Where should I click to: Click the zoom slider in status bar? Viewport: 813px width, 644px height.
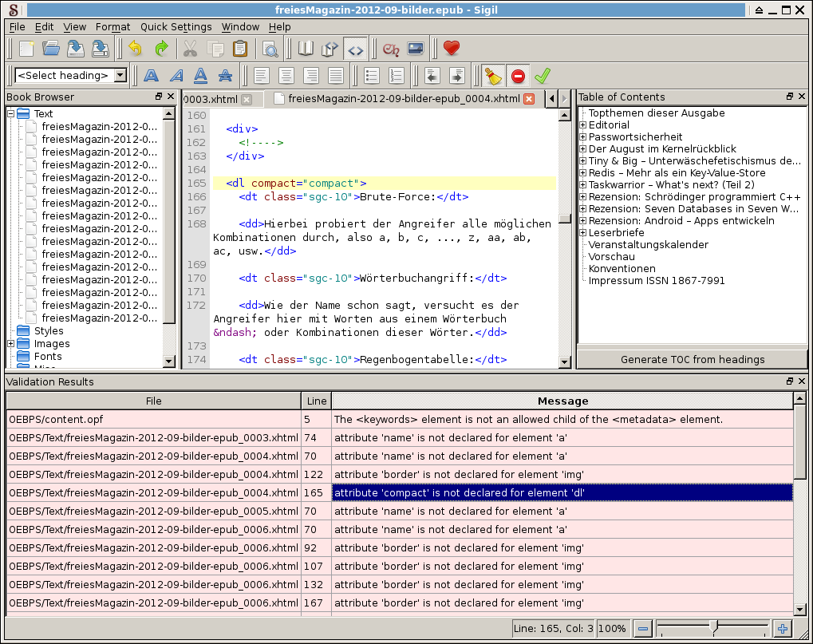[x=712, y=628]
